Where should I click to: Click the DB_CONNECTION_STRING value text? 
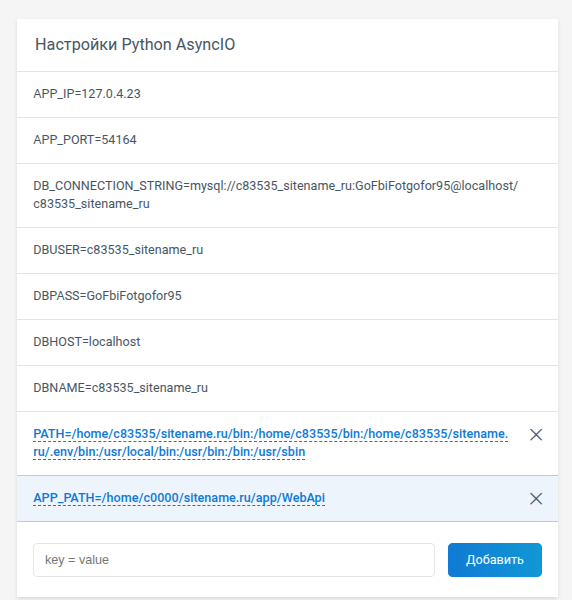275,195
